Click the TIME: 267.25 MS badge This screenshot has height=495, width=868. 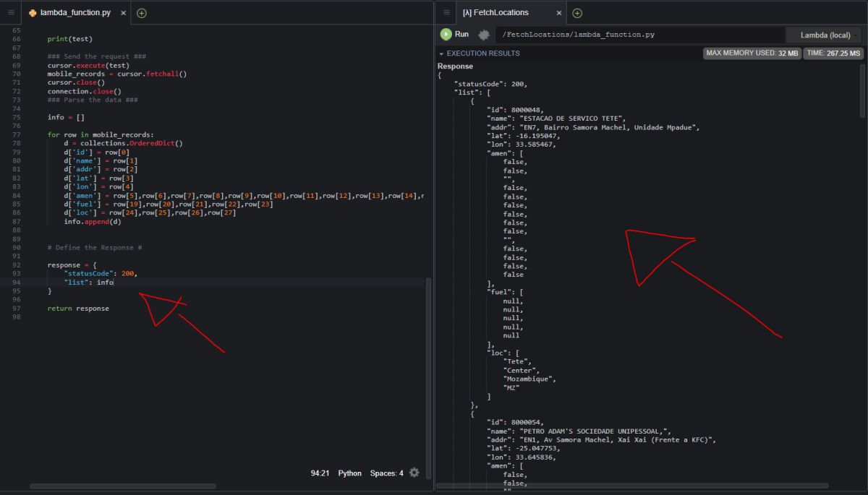pyautogui.click(x=834, y=53)
